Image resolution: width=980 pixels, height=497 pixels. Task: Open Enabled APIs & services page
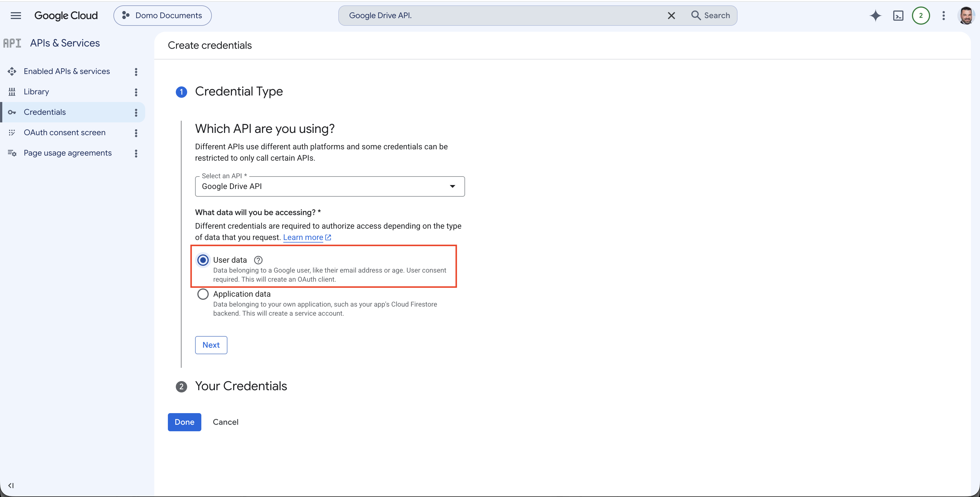(x=67, y=71)
